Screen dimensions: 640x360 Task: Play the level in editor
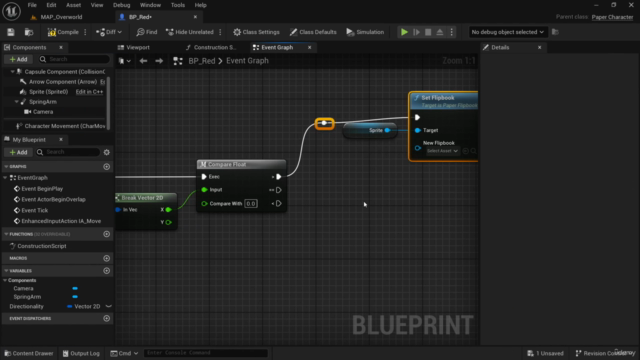click(x=404, y=32)
